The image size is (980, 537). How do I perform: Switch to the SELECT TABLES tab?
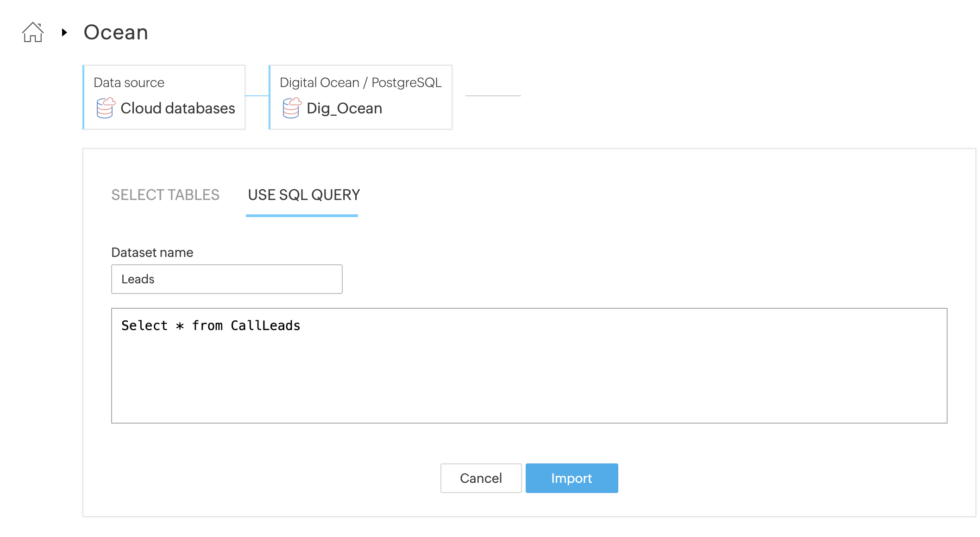click(x=165, y=195)
